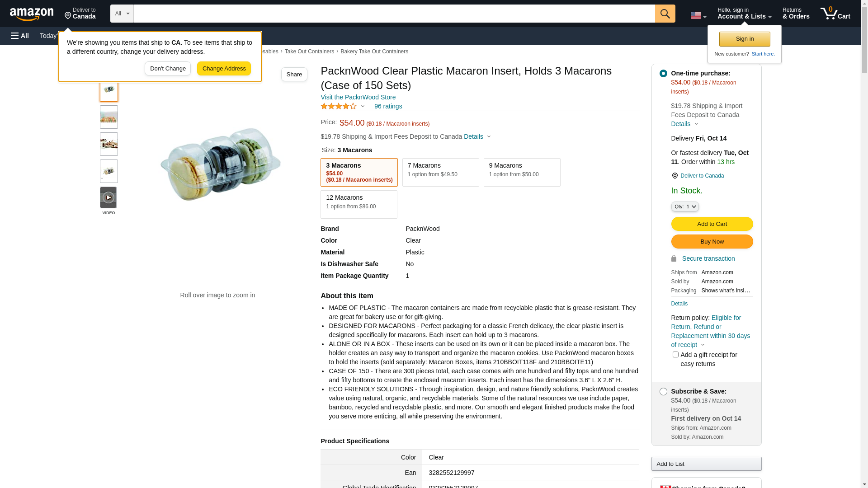Image resolution: width=868 pixels, height=488 pixels.
Task: Open the cart icon
Action: coord(835,14)
